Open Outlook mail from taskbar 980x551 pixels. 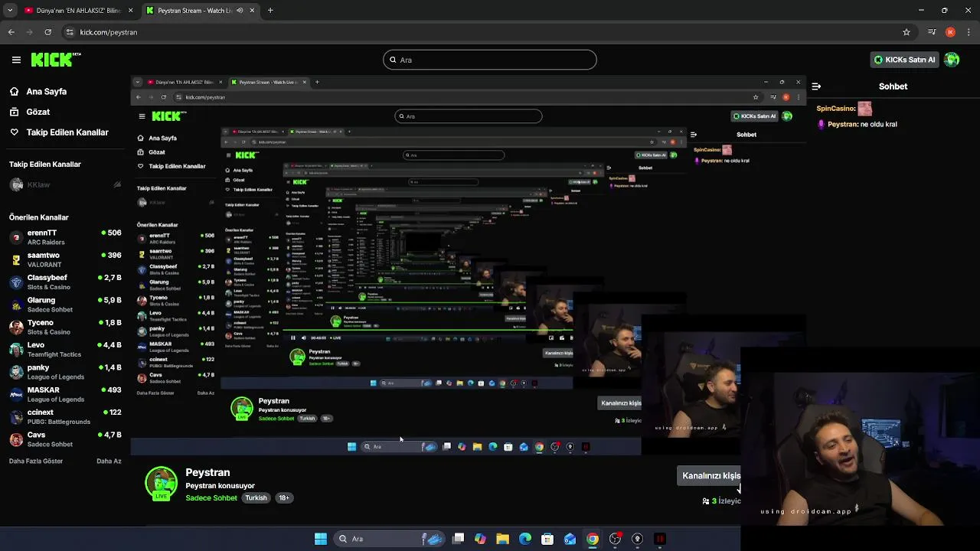570,539
